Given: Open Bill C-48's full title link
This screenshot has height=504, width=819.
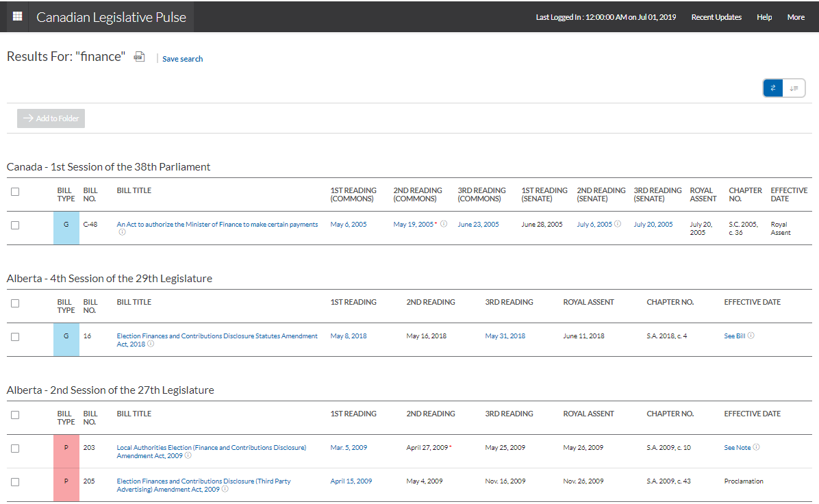Looking at the screenshot, I should 217,224.
